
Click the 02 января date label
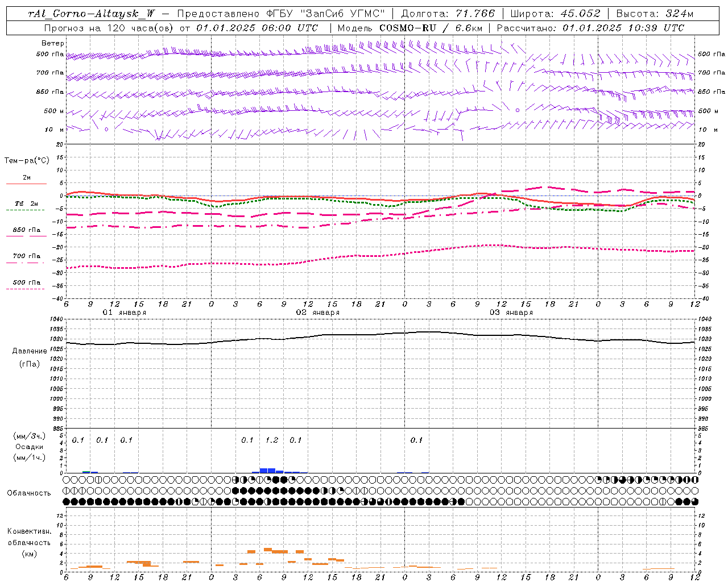[317, 313]
